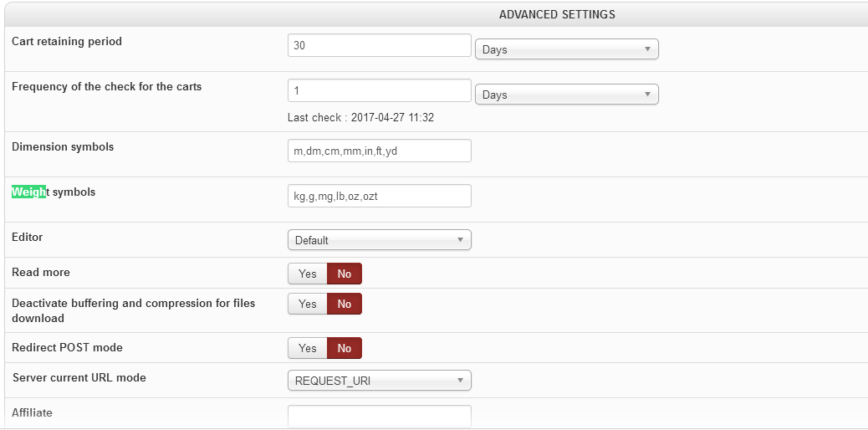Viewport: 868px width, 430px height.
Task: Open Server current URL mode dropdown
Action: (x=379, y=381)
